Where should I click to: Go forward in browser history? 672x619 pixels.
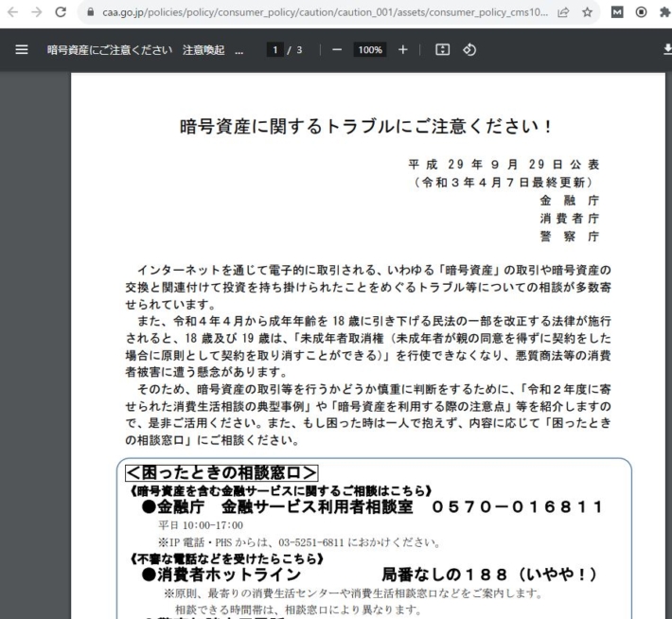coord(37,12)
